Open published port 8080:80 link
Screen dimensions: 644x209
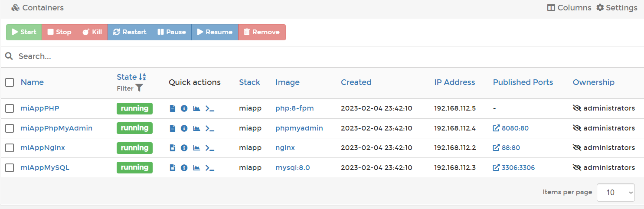click(511, 128)
